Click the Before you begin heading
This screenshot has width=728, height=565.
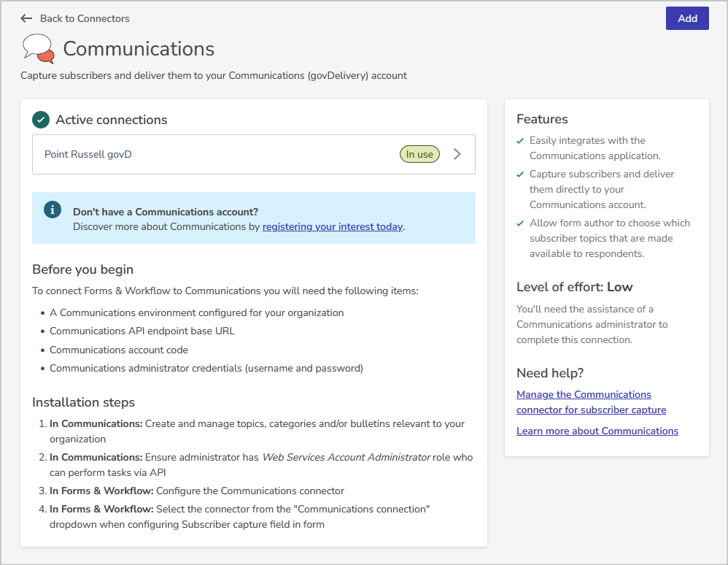[x=82, y=269]
